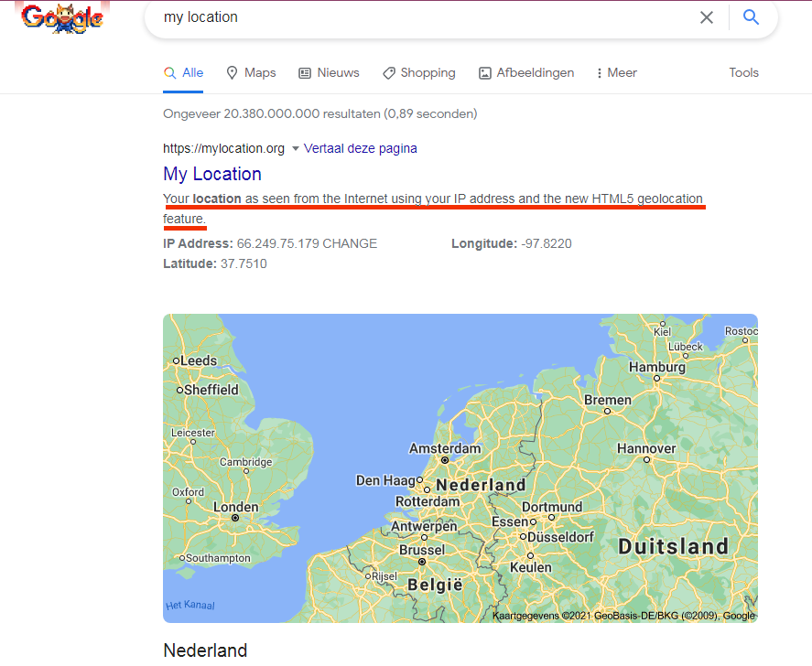
Task: Expand the arrow next to mylocation.org
Action: [x=295, y=149]
